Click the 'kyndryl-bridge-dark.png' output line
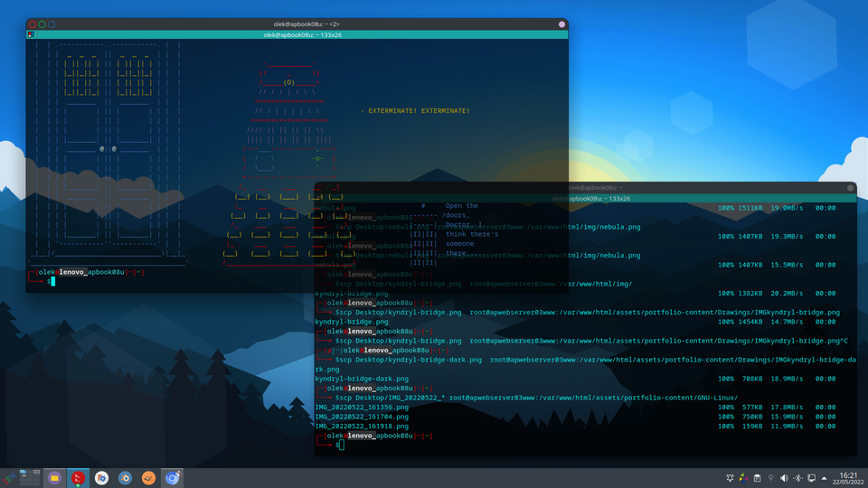Image resolution: width=868 pixels, height=488 pixels. (362, 379)
